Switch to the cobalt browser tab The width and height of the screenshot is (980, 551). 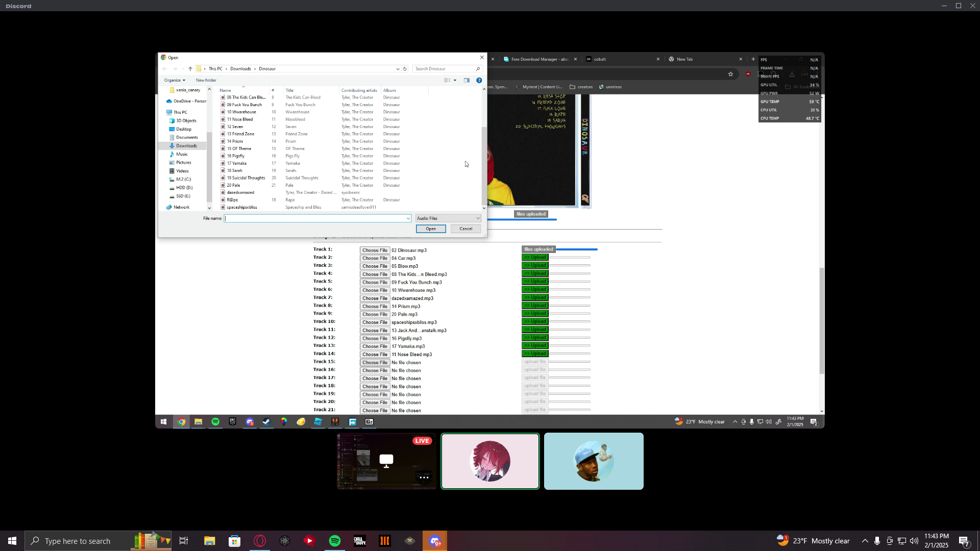[x=600, y=59]
